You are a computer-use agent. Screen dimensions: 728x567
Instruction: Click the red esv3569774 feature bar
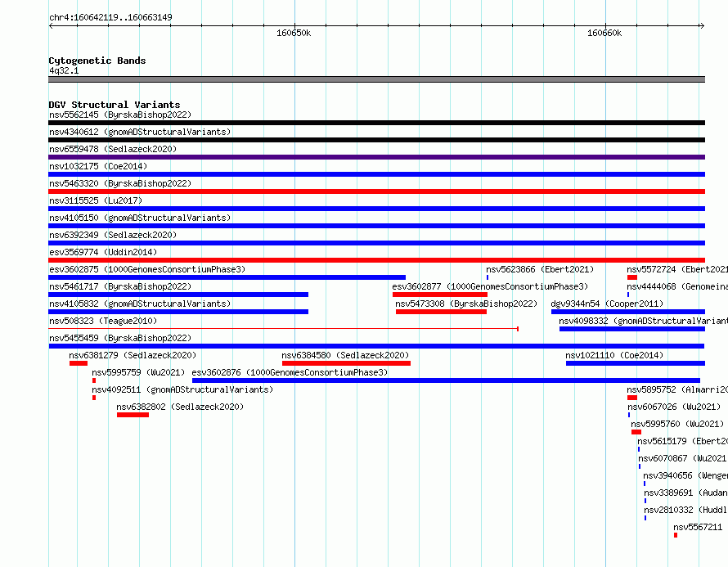[x=376, y=260]
